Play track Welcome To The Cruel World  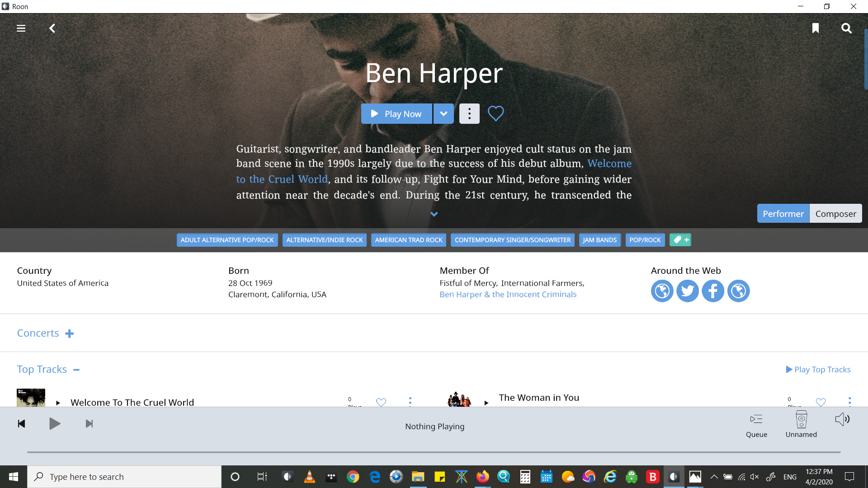click(x=58, y=403)
